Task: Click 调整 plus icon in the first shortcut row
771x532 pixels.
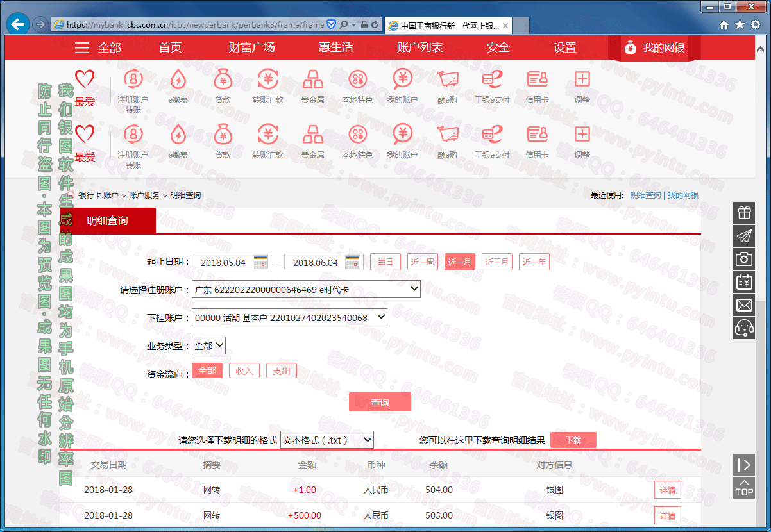Action: point(582,79)
